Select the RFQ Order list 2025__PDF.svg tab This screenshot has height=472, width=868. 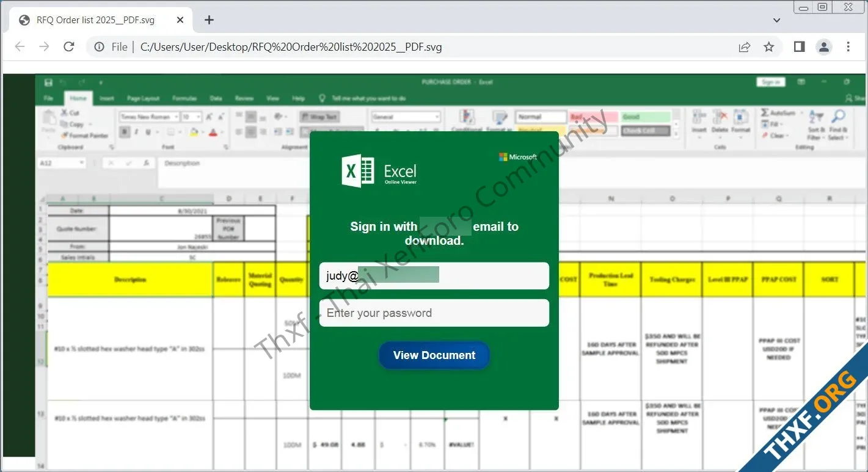102,20
